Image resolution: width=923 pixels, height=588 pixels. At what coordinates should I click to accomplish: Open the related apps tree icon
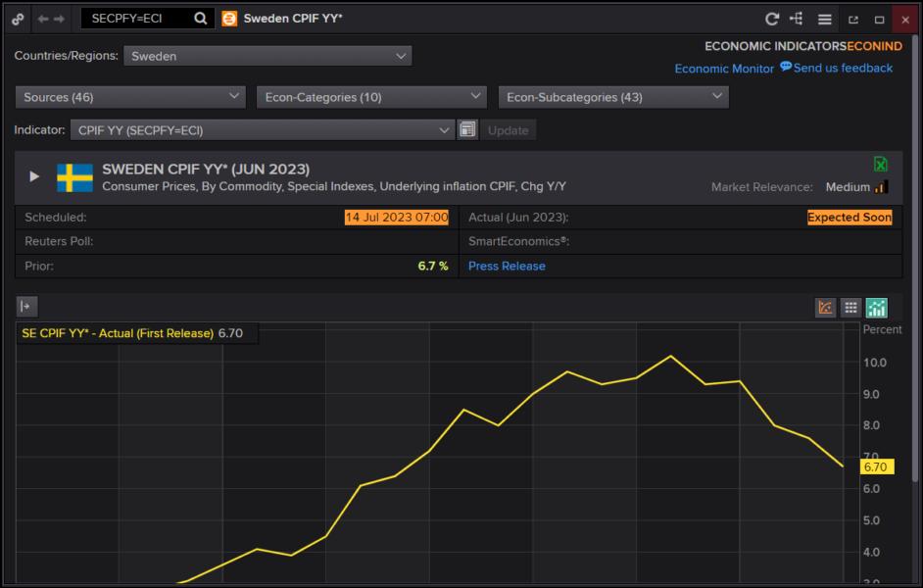(x=797, y=19)
